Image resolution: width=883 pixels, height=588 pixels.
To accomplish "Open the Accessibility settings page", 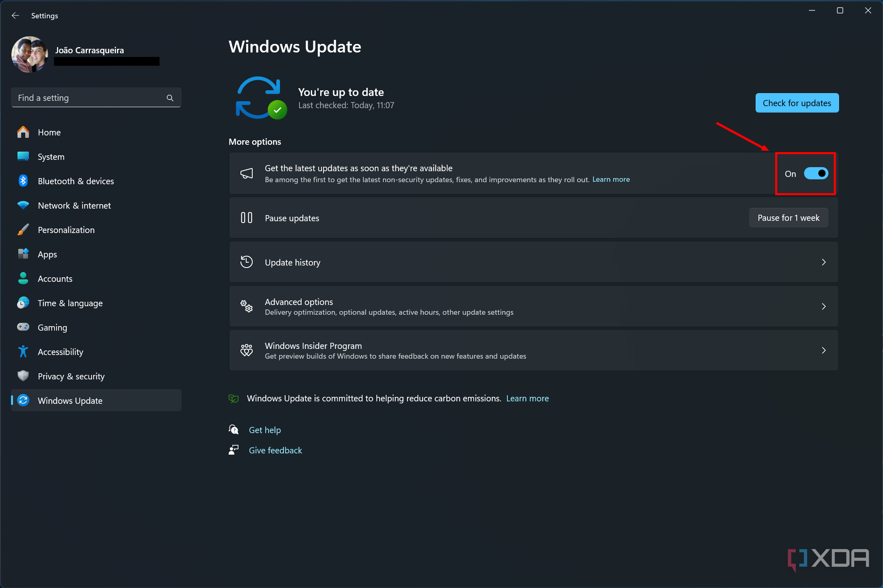I will 61,351.
